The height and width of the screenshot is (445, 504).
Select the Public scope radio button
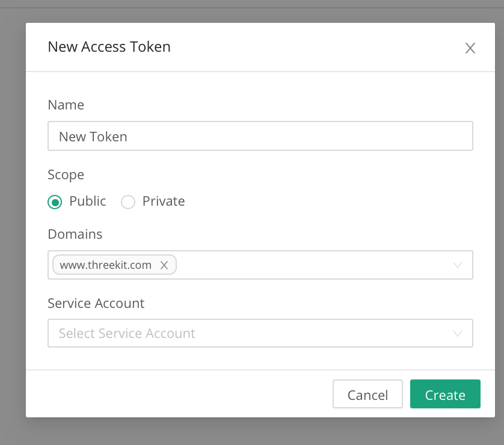tap(55, 202)
